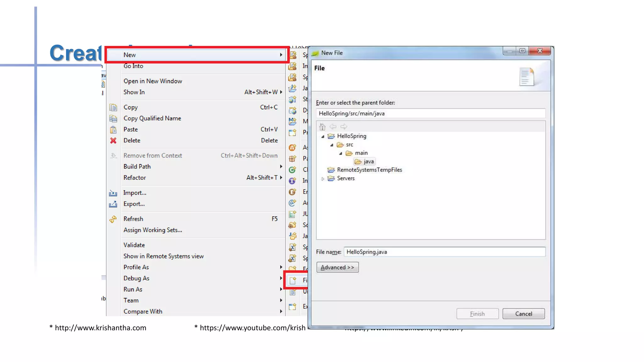Click the Advanced >> button
Screen dimensions: 644x362
337,267
